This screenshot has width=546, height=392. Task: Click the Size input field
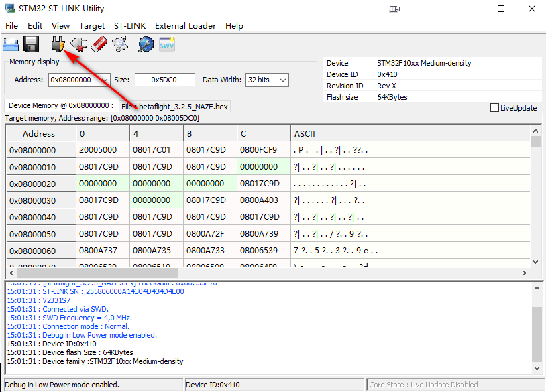point(164,80)
